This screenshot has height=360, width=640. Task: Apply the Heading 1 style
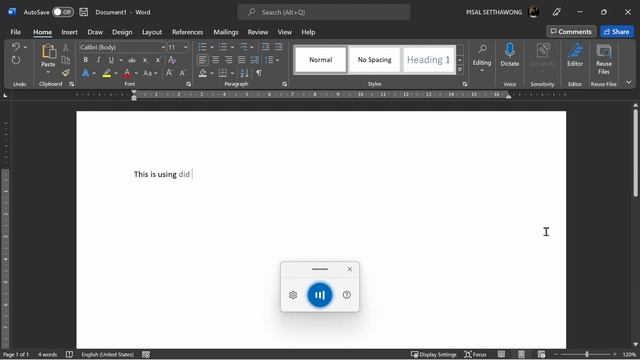[429, 60]
